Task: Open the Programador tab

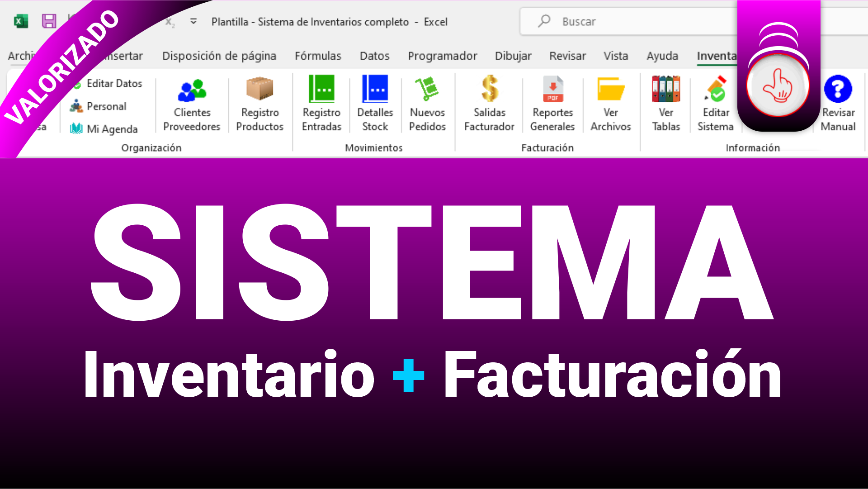Action: tap(442, 56)
